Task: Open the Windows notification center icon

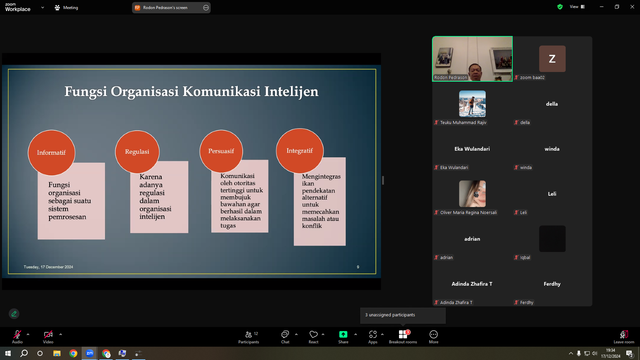Action: click(629, 353)
